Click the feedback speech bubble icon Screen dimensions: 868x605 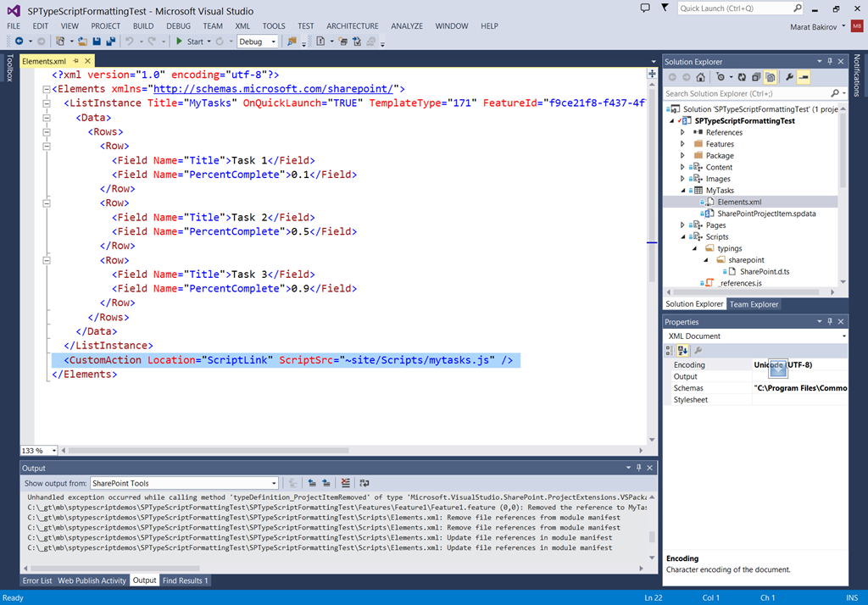tap(645, 8)
